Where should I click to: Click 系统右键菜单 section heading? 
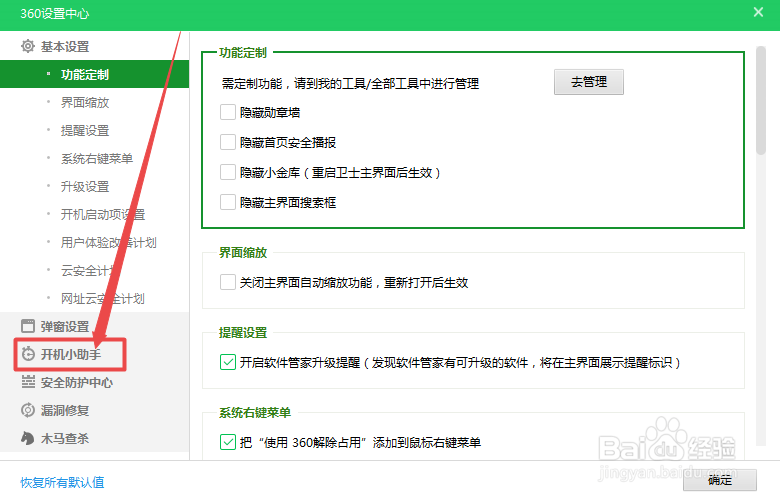click(x=255, y=412)
